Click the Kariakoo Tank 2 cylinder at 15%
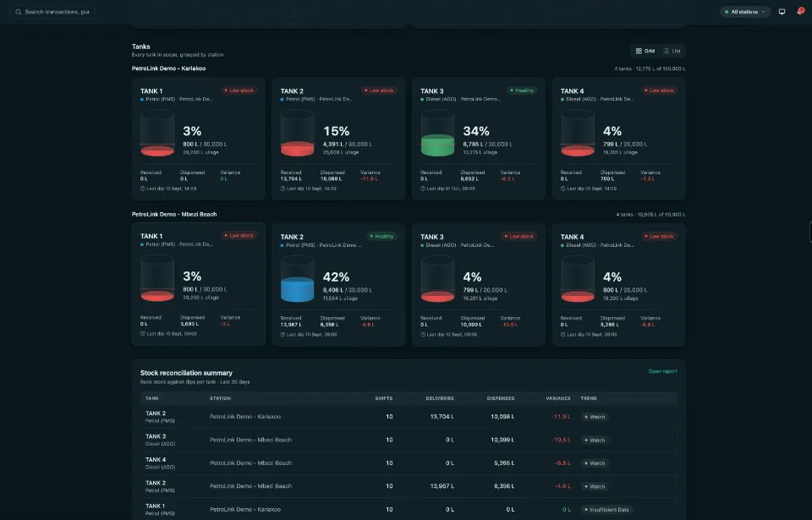The width and height of the screenshot is (812, 520). tap(297, 133)
